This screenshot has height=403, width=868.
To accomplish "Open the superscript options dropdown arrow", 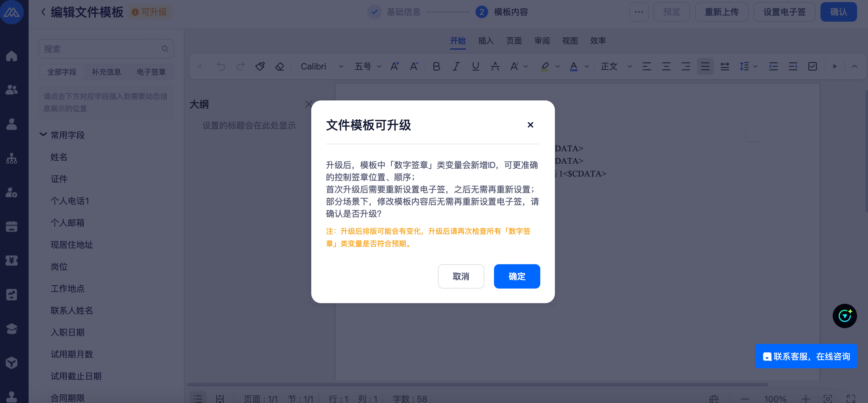I will (526, 66).
